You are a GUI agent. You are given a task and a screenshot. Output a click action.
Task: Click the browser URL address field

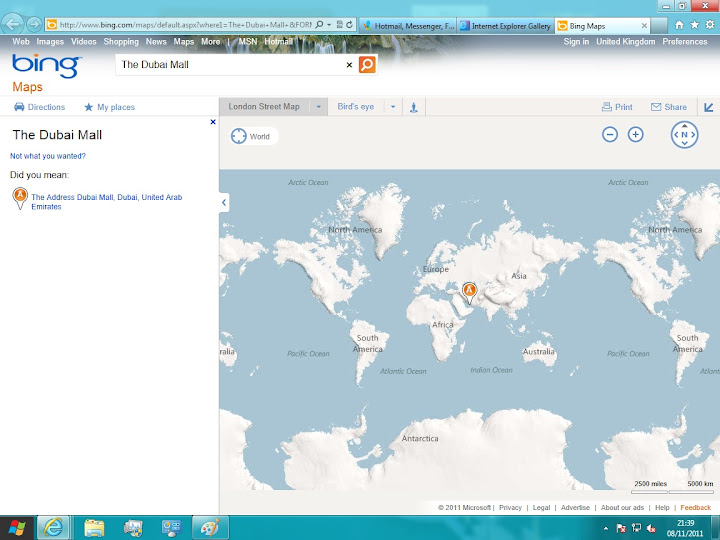click(185, 25)
